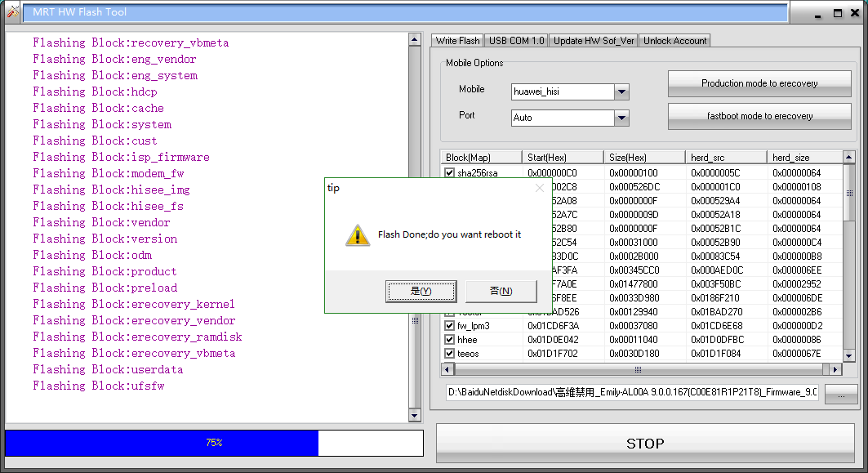This screenshot has height=473, width=868.
Task: Open Update HW Sof_Ver tab
Action: tap(594, 40)
